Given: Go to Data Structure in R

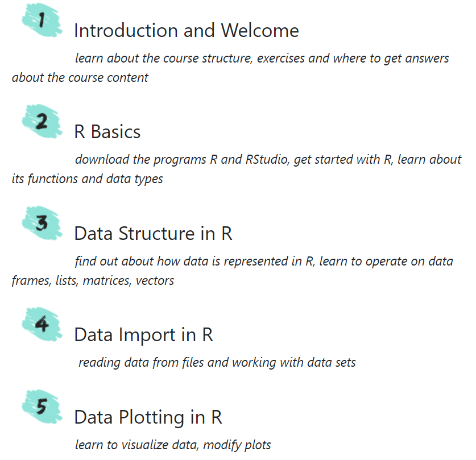Looking at the screenshot, I should point(153,234).
